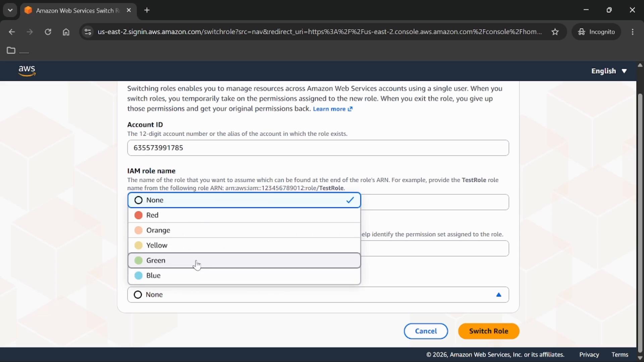Click the AWS logo in header
This screenshot has width=644, height=362.
click(27, 71)
